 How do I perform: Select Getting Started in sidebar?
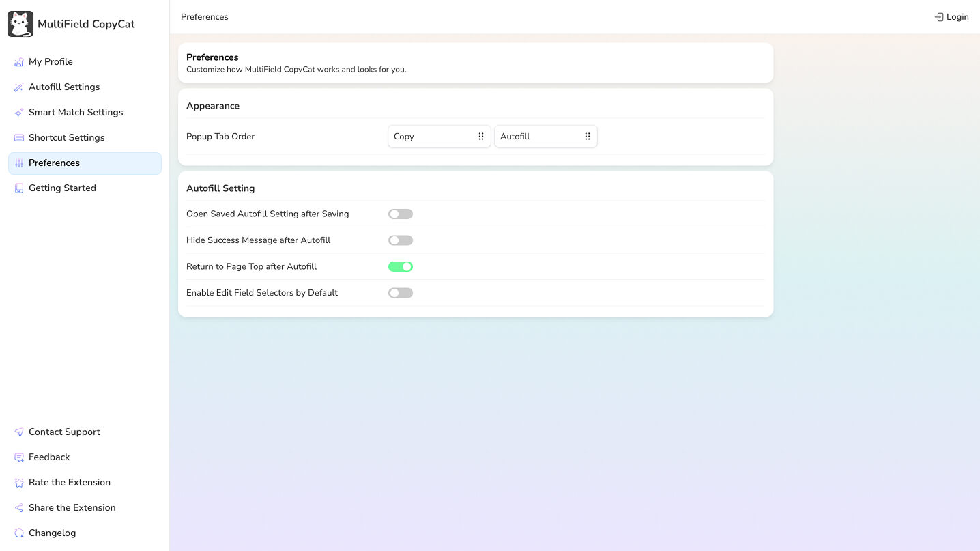pos(85,188)
